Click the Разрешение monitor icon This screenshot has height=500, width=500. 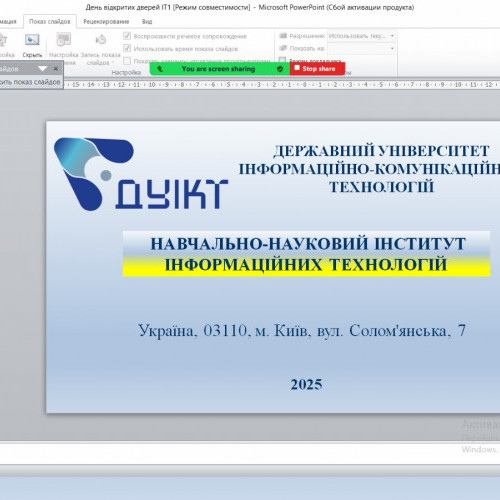pos(283,36)
